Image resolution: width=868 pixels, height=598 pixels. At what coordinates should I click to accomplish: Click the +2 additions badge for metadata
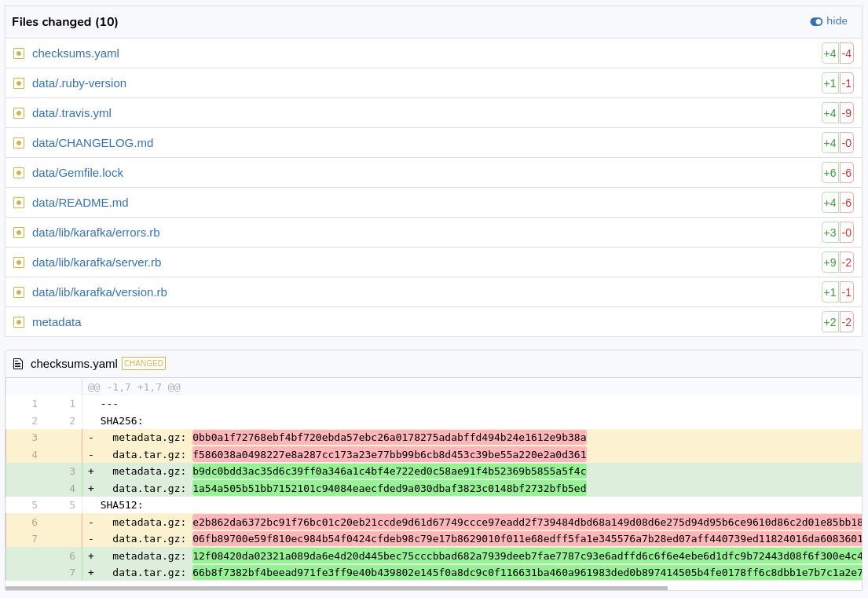830,323
